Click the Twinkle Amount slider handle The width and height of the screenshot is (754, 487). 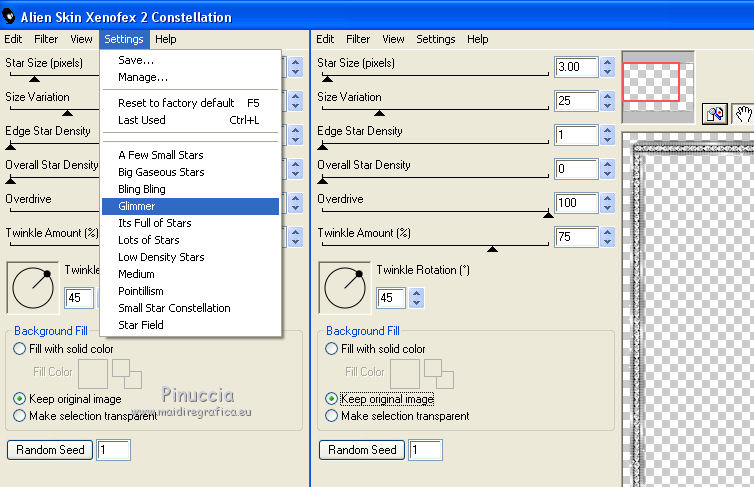click(492, 248)
